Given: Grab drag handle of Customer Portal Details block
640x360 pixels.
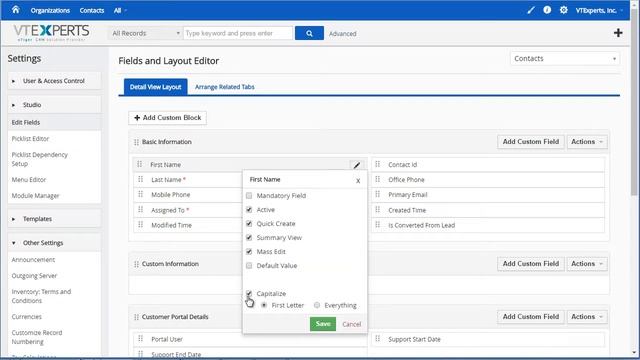Looking at the screenshot, I should coord(136,317).
